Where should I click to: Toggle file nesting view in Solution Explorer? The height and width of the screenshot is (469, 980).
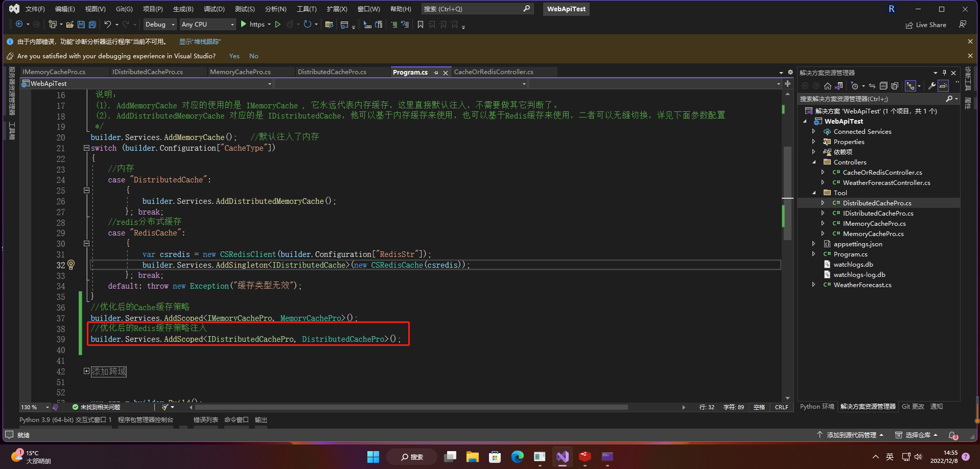pos(911,86)
